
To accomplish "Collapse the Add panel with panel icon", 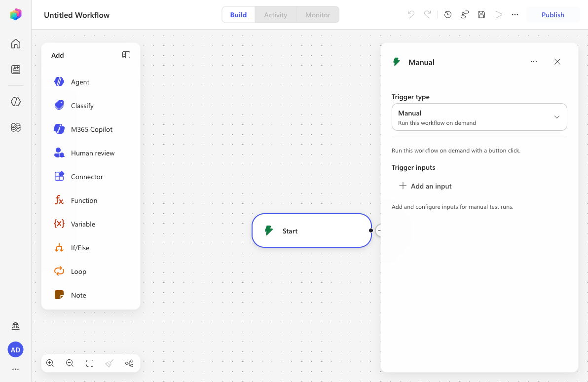I will [x=126, y=55].
